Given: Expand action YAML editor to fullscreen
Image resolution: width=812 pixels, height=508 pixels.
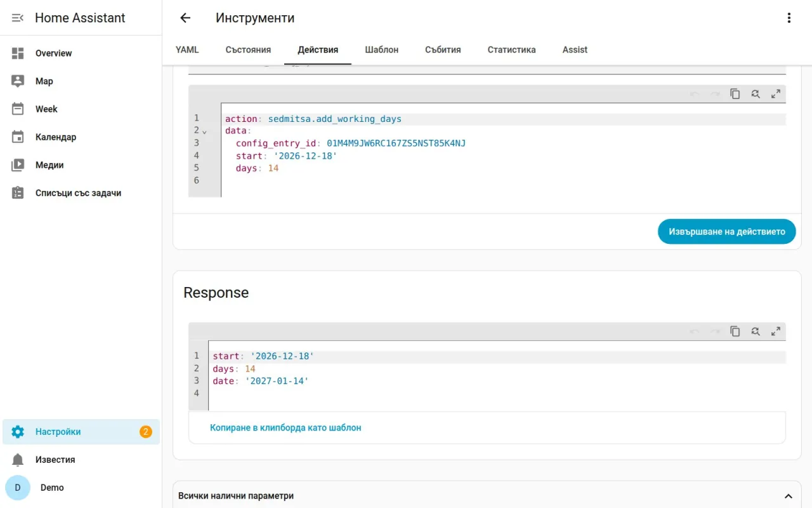Looking at the screenshot, I should coord(776,94).
